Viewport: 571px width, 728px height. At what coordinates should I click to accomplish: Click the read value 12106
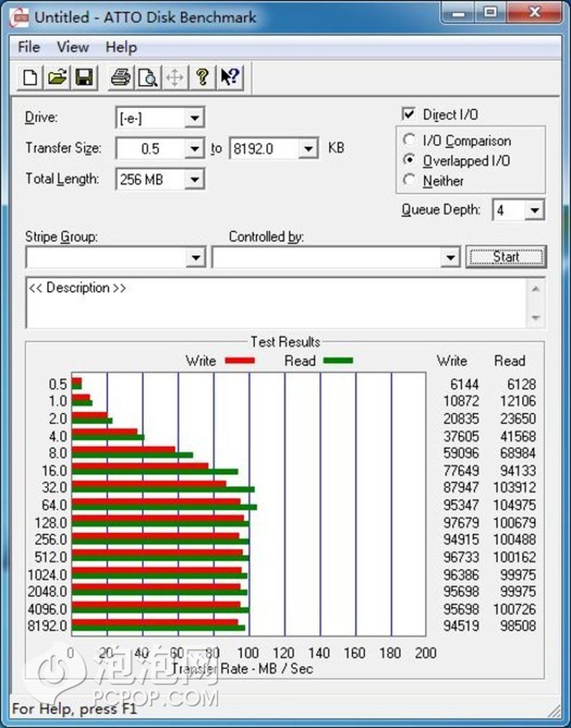click(x=518, y=401)
